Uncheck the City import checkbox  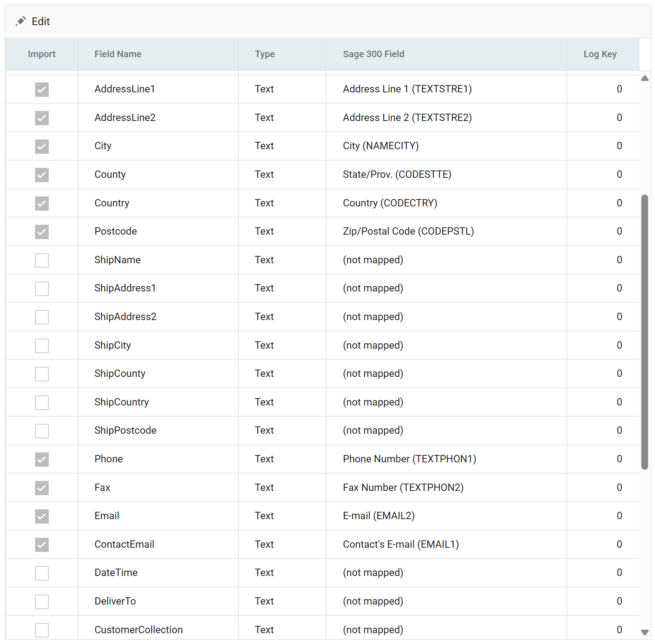(42, 147)
